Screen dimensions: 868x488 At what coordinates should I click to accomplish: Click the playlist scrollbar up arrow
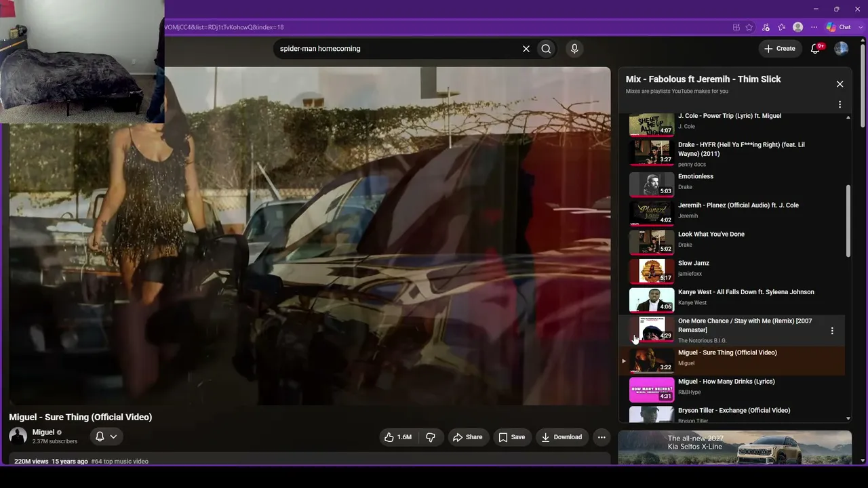(x=848, y=117)
